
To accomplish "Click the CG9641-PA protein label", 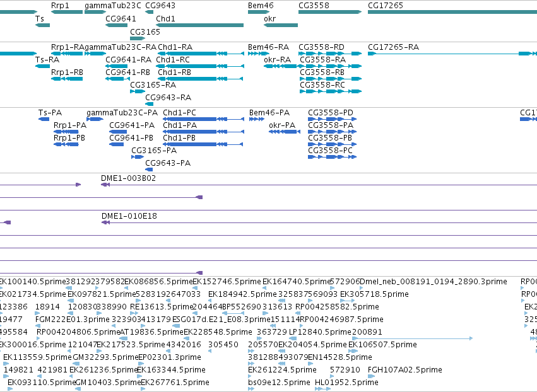I will click(132, 125).
